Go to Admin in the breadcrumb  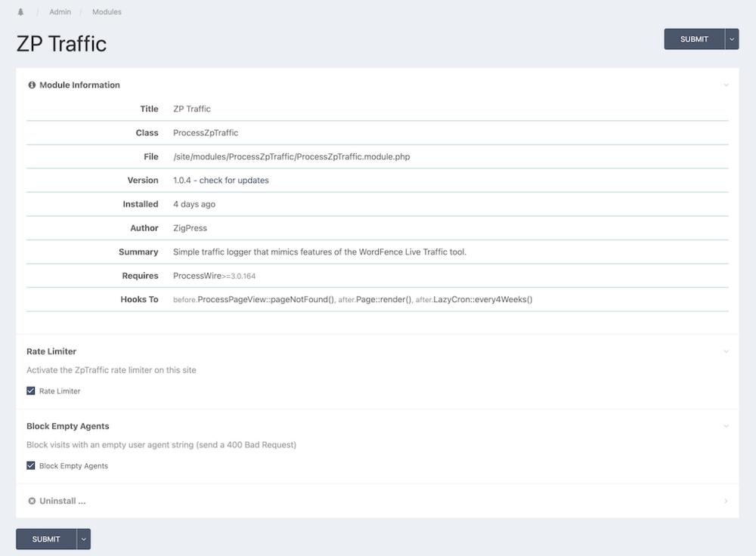[60, 12]
